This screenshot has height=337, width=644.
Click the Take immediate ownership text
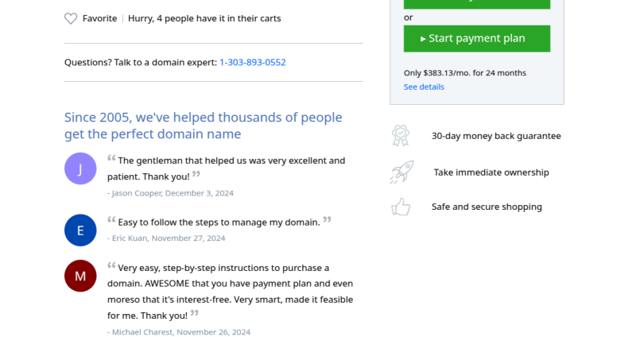click(x=491, y=172)
